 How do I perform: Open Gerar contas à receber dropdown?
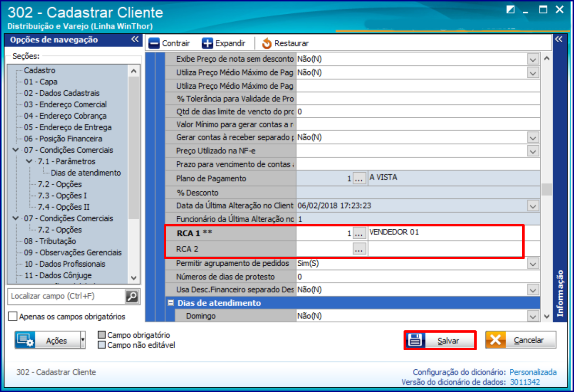click(x=534, y=137)
